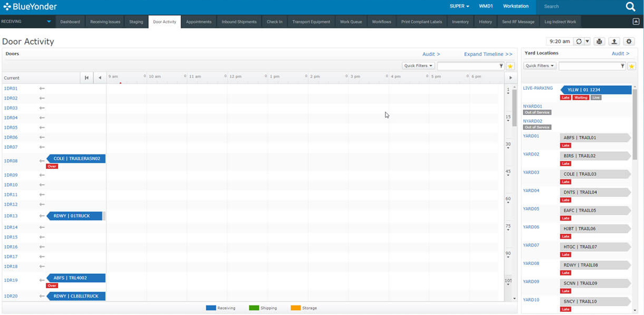The height and width of the screenshot is (315, 644).
Task: Click the Yard Locations filter text field
Action: (589, 66)
